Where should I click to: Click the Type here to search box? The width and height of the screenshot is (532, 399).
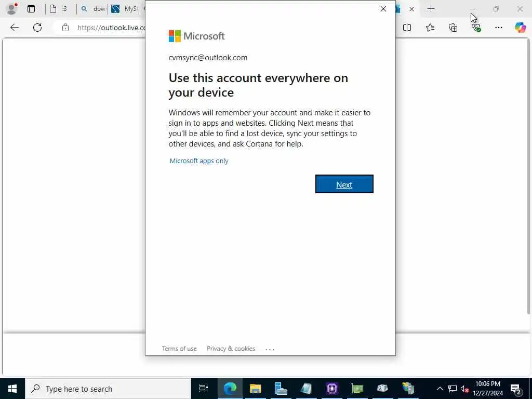(x=108, y=389)
